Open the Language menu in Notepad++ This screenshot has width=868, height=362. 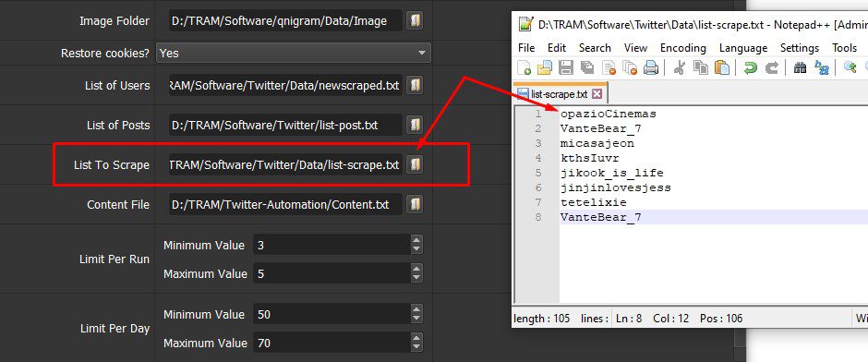(743, 48)
